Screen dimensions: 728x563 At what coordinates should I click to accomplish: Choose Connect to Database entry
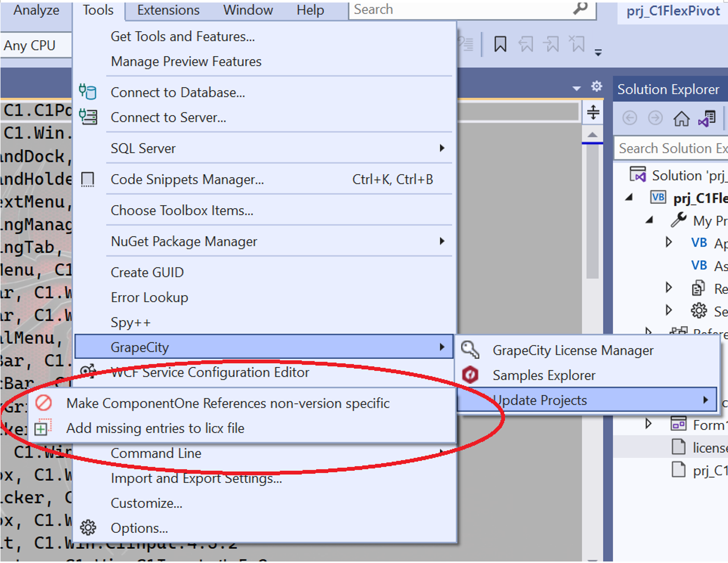(x=265, y=92)
